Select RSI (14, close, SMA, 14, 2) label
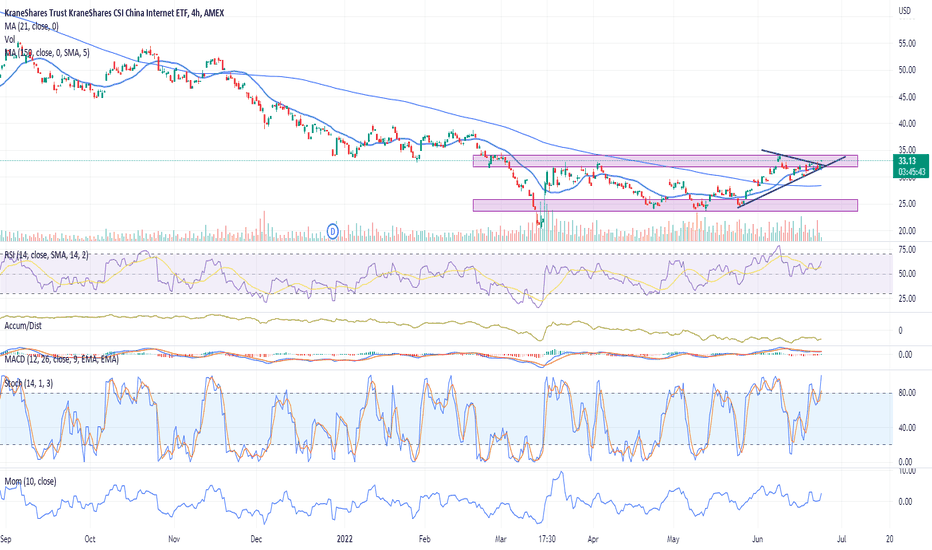932x550 pixels. (47, 255)
